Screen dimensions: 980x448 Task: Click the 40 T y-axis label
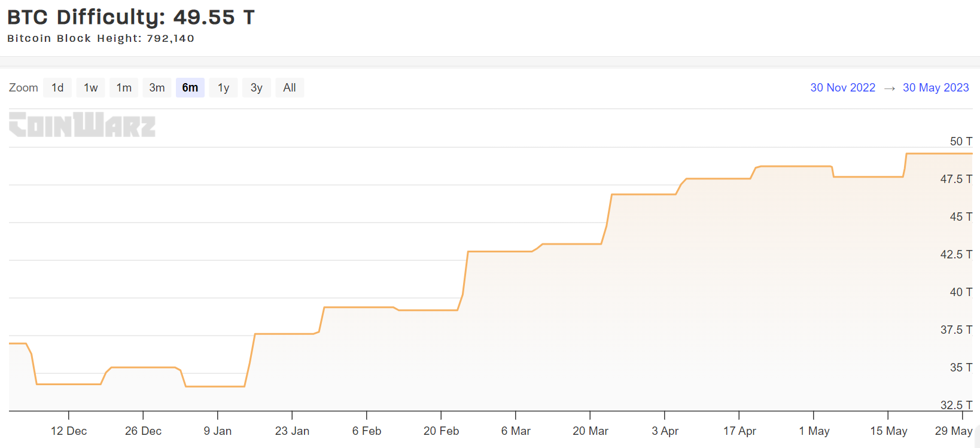pyautogui.click(x=961, y=292)
